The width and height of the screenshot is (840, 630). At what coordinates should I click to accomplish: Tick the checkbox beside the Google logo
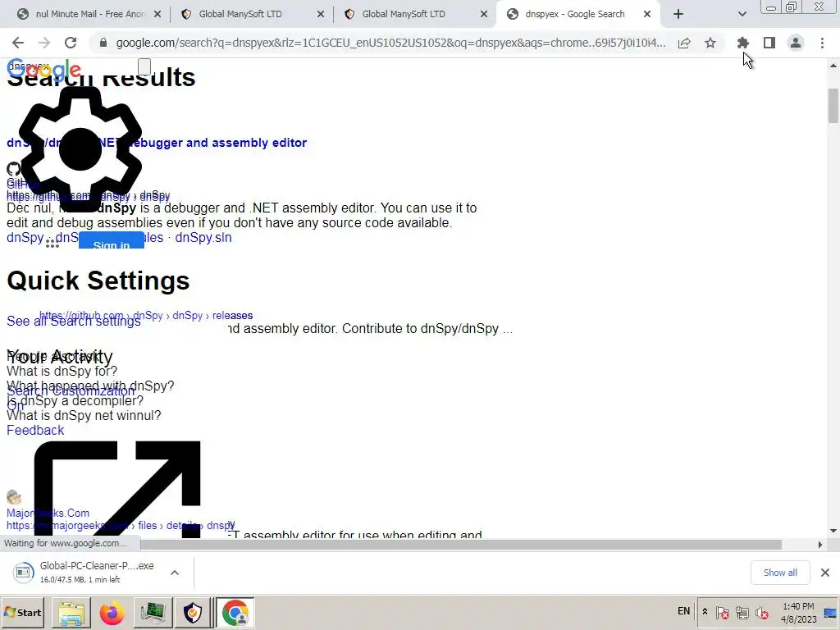click(x=144, y=66)
